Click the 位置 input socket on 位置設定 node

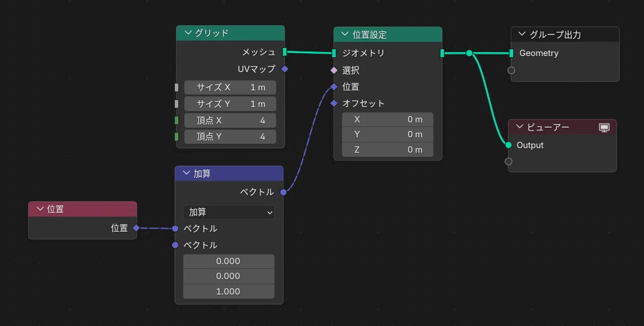pos(334,87)
